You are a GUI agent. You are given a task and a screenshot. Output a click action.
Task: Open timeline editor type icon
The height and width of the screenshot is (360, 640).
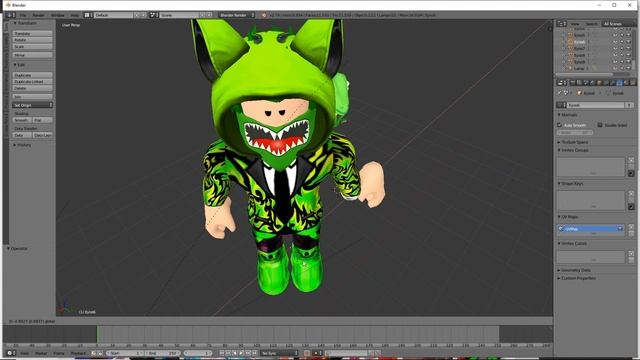click(x=10, y=353)
